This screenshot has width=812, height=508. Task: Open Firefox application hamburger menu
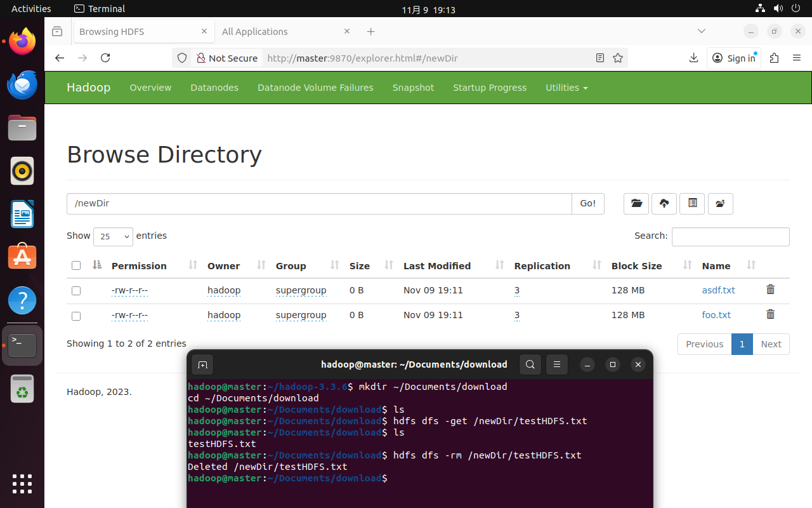(x=797, y=58)
